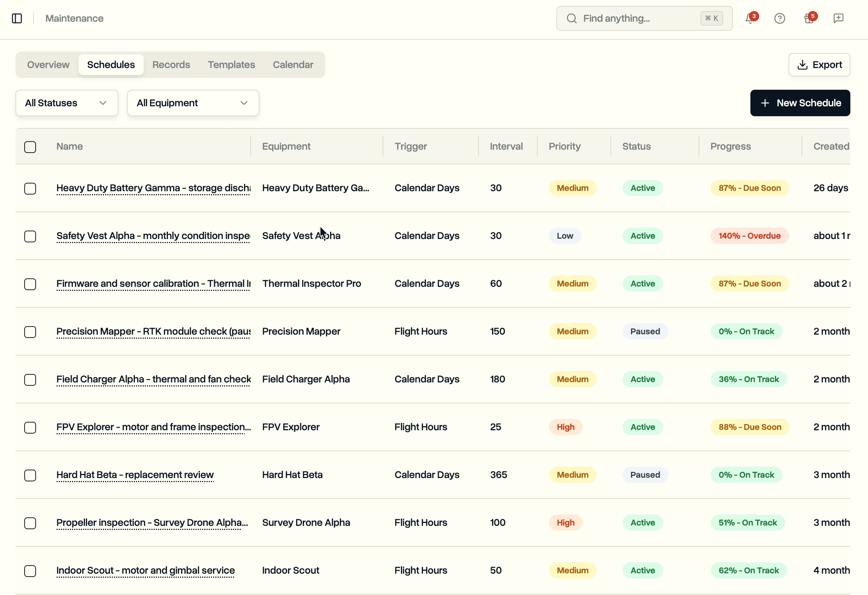Switch to the Records tab

(x=171, y=65)
